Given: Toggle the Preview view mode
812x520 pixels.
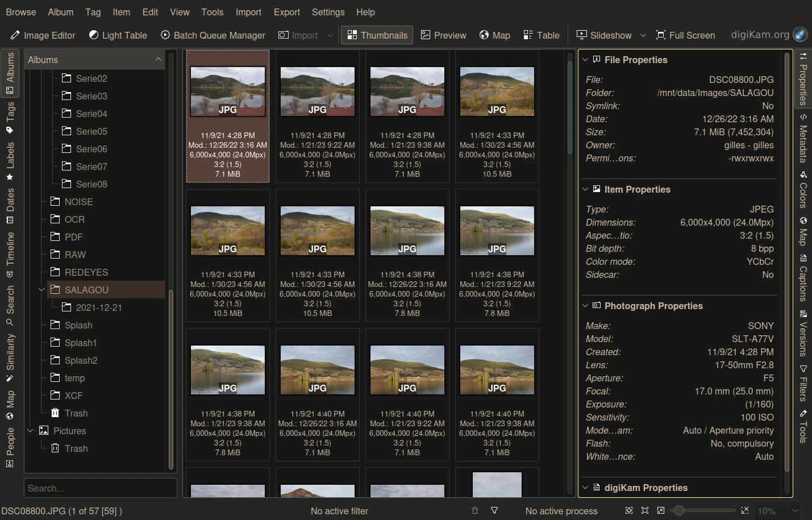Looking at the screenshot, I should 443,35.
